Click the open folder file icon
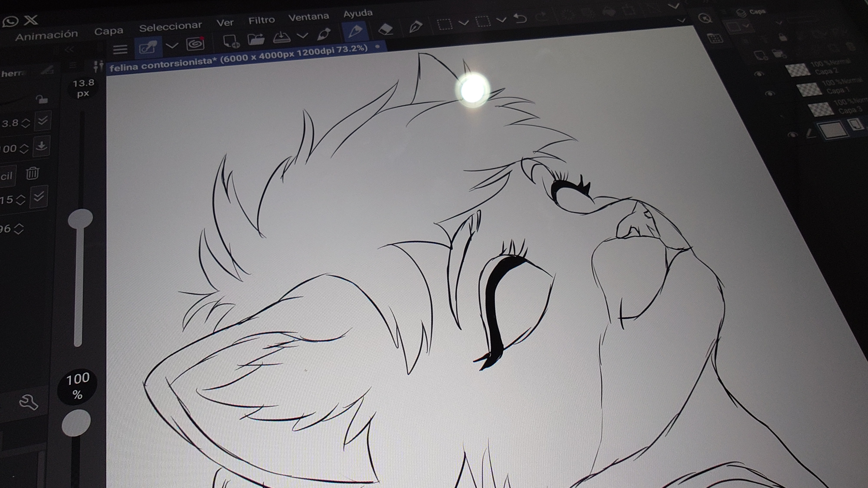Image resolution: width=868 pixels, height=488 pixels. 256,39
